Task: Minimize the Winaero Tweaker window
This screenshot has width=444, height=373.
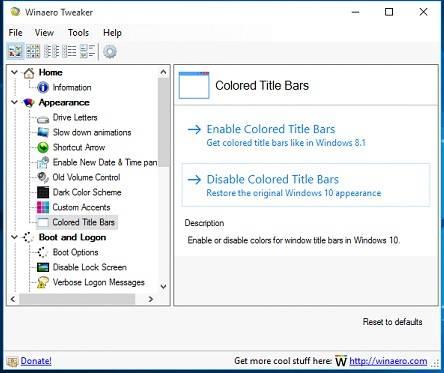Action: [356, 12]
